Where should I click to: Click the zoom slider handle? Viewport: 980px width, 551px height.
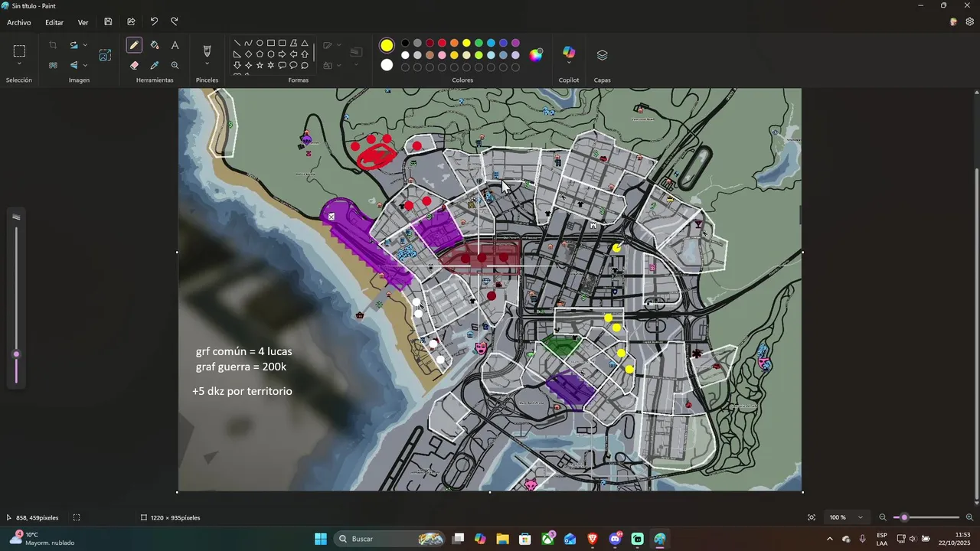point(904,517)
